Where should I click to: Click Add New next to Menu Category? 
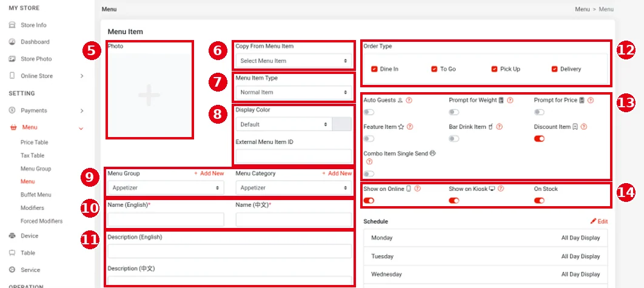[x=337, y=173]
